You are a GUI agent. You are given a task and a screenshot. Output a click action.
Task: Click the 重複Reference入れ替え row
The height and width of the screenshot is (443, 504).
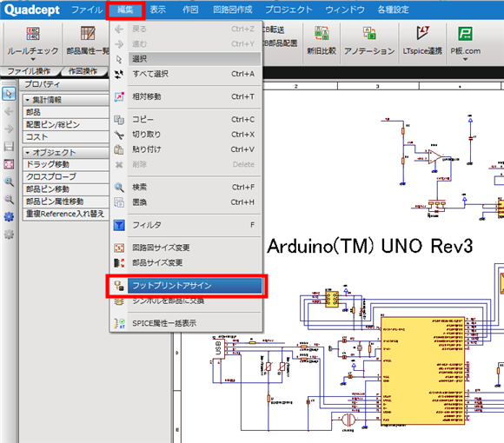coord(65,214)
